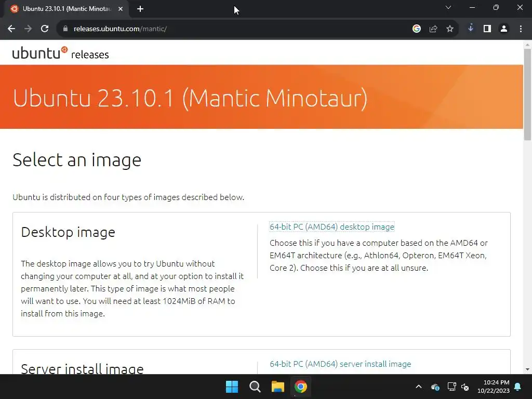
Task: Go back to the previous page
Action: point(11,29)
